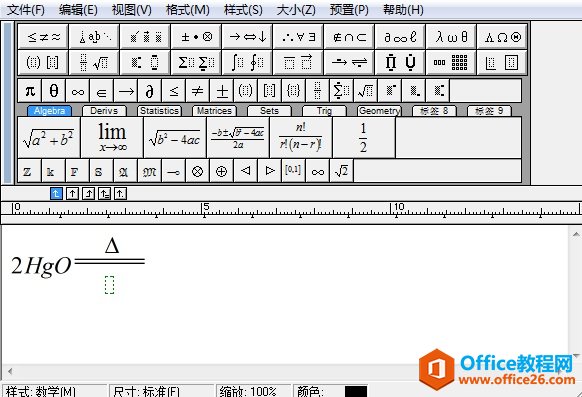Insert the quadratic formula expression
582x397 pixels.
pos(238,138)
